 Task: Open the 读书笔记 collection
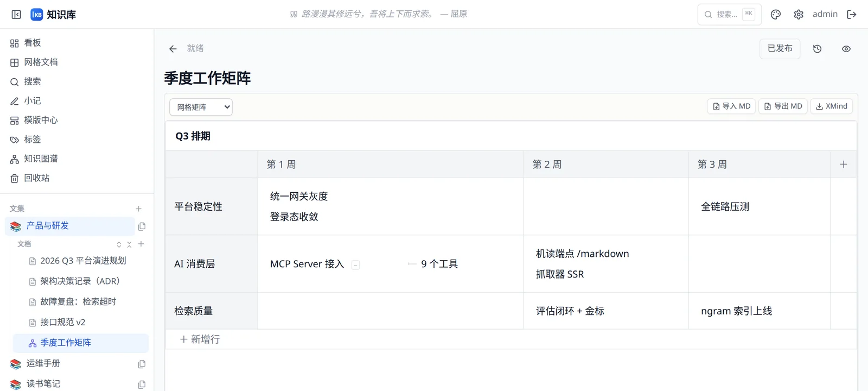point(43,384)
